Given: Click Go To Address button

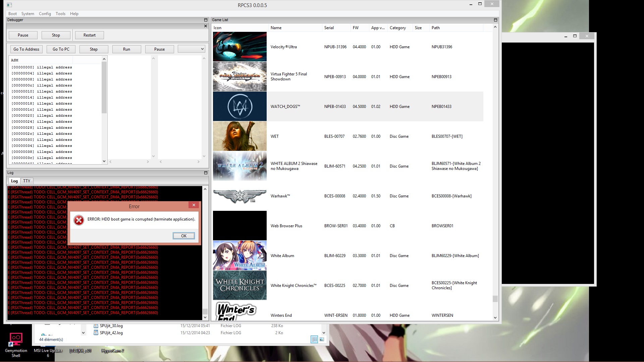Looking at the screenshot, I should 26,49.
